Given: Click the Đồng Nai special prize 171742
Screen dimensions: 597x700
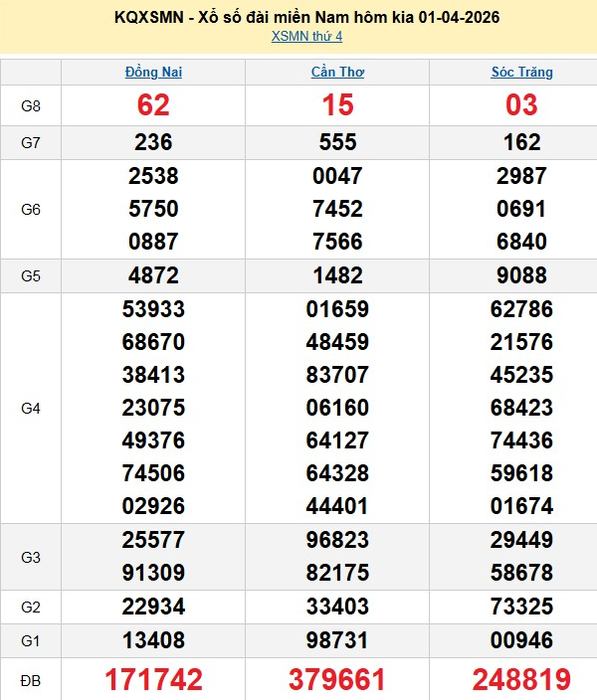Looking at the screenshot, I should click(153, 679).
